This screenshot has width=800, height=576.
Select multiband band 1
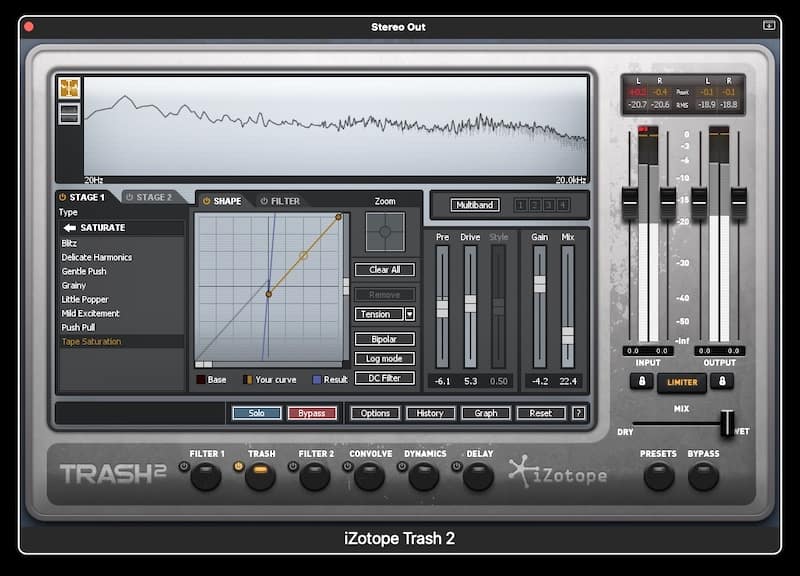point(520,205)
